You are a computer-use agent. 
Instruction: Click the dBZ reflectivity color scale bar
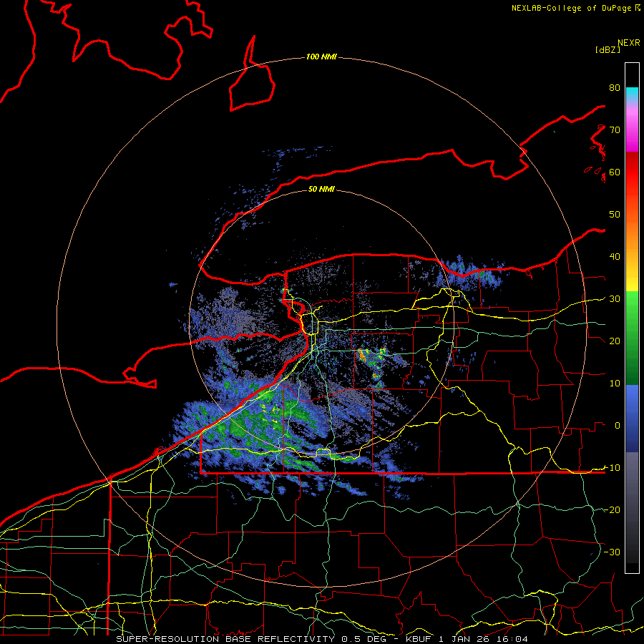click(632, 318)
